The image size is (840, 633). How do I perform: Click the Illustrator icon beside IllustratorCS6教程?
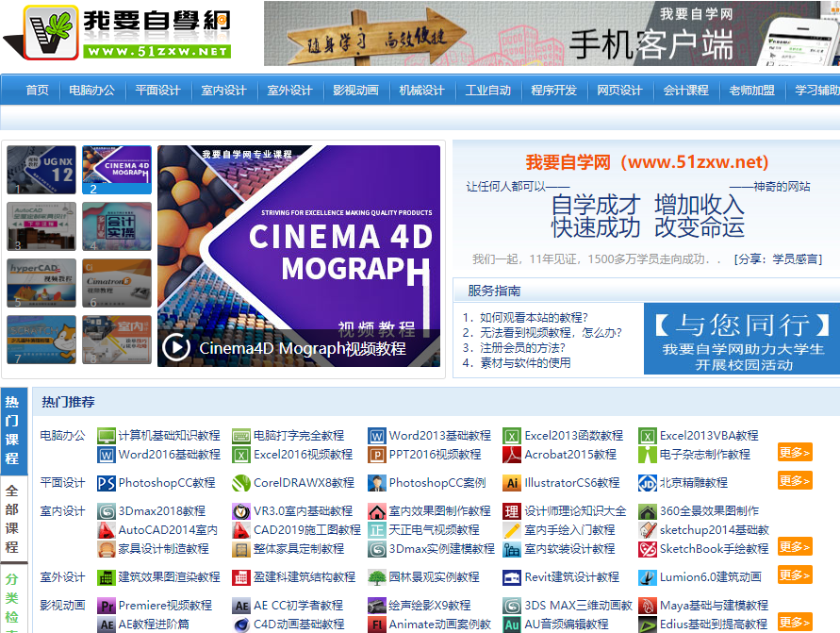(x=512, y=483)
